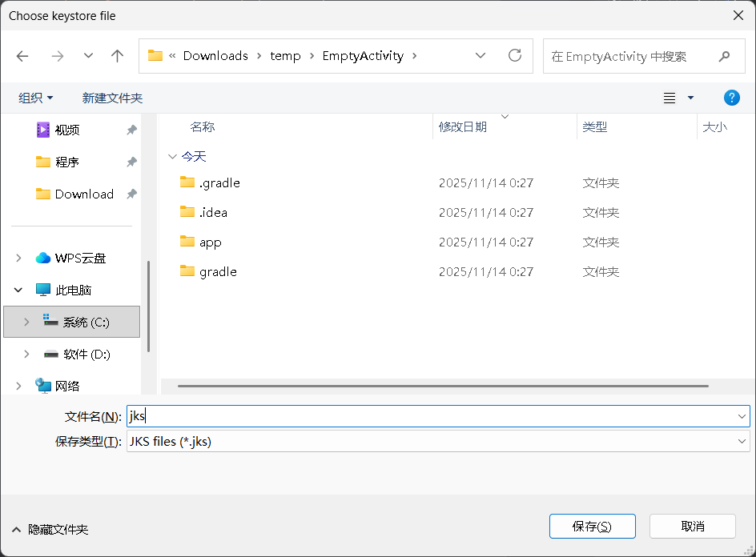Create a folder with 新建文件夹
Viewport: 756px width, 557px height.
(x=112, y=98)
